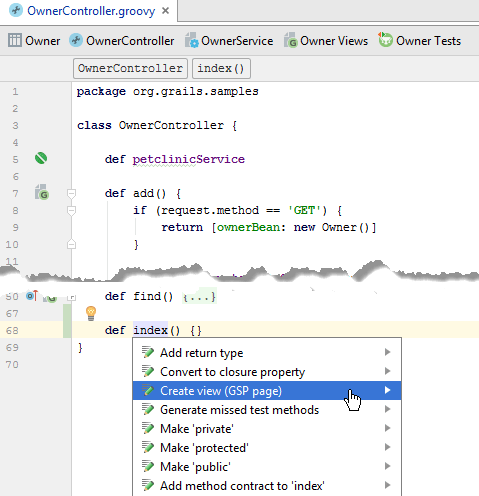Select Make 'protected' intention

click(267, 448)
